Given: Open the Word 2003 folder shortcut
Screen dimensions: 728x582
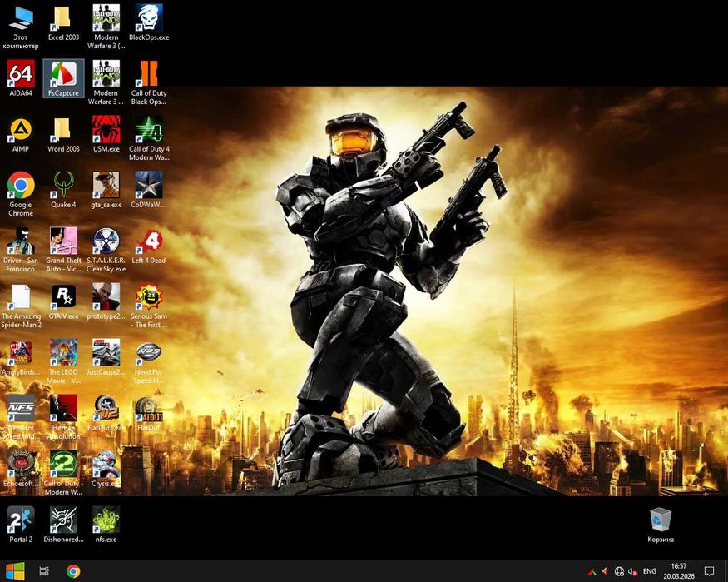Looking at the screenshot, I should pos(63,135).
